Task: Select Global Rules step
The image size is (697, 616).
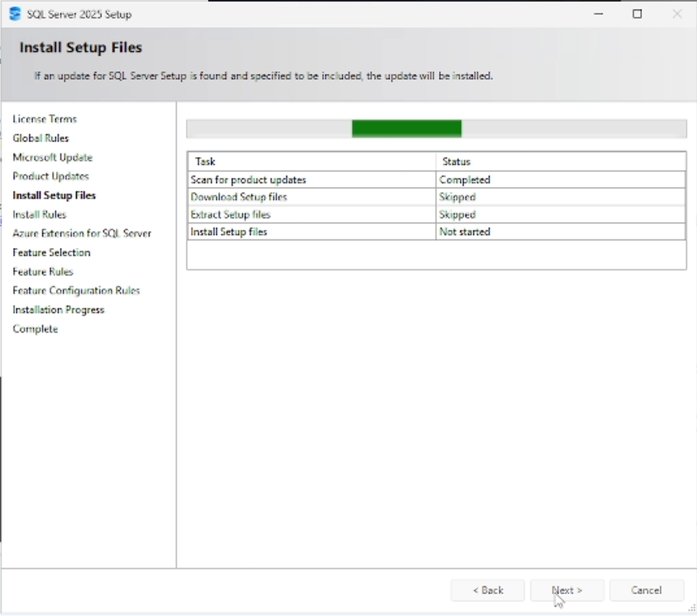Action: (x=40, y=138)
